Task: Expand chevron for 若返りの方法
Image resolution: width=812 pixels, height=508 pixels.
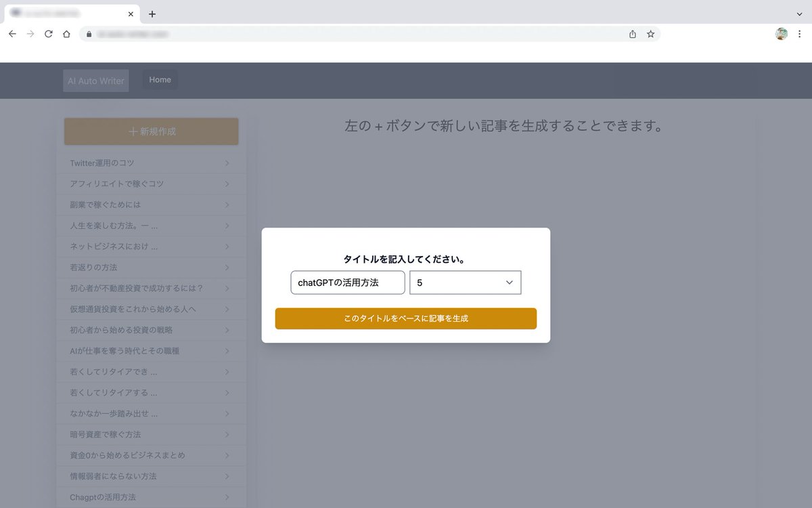Action: click(x=227, y=268)
